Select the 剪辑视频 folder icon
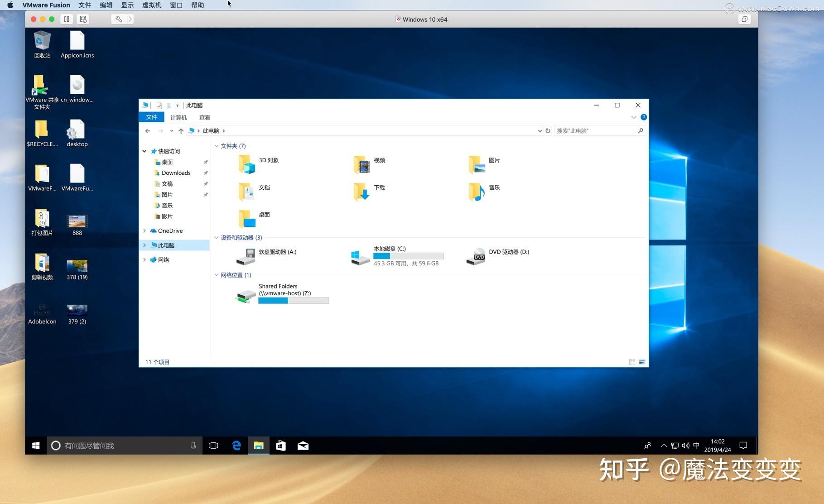The height and width of the screenshot is (504, 824). click(x=42, y=267)
